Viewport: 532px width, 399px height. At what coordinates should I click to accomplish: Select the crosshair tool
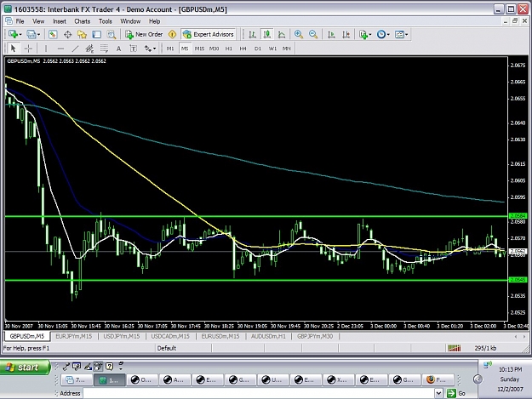click(x=28, y=48)
